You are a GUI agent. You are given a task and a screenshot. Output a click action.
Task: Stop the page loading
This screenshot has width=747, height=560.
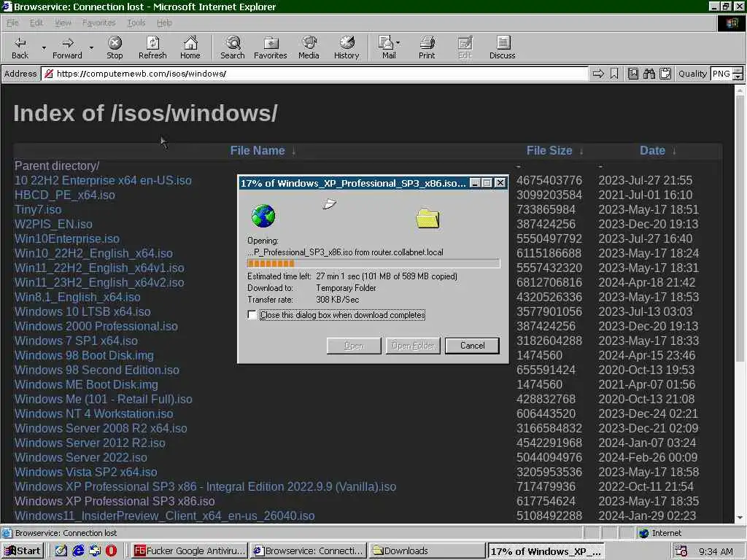[x=115, y=47]
